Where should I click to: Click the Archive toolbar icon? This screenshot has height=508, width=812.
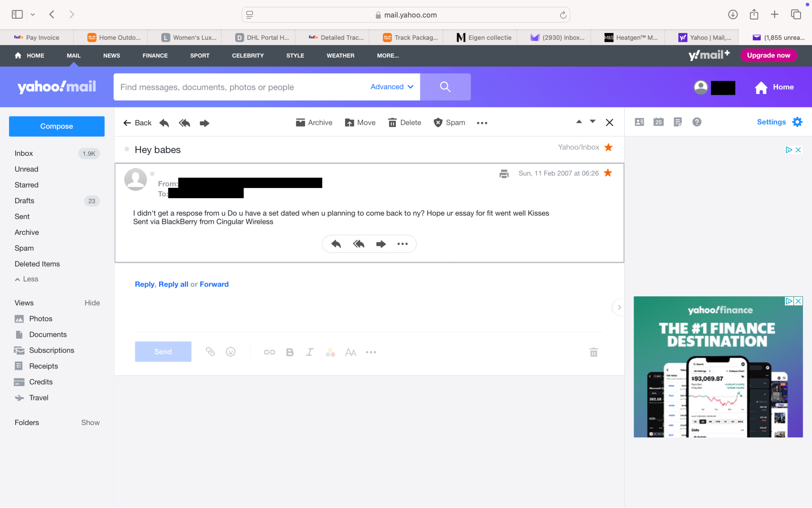point(314,123)
